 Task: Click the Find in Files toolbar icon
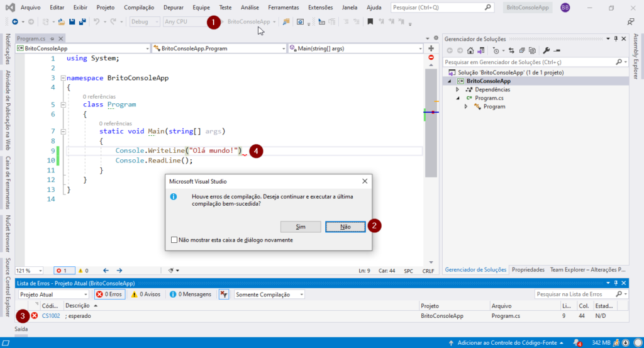tap(286, 22)
